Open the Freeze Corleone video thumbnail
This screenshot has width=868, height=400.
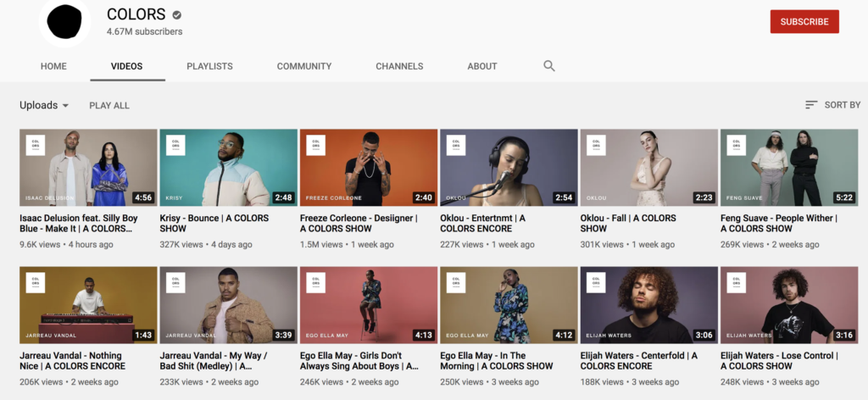(x=369, y=168)
